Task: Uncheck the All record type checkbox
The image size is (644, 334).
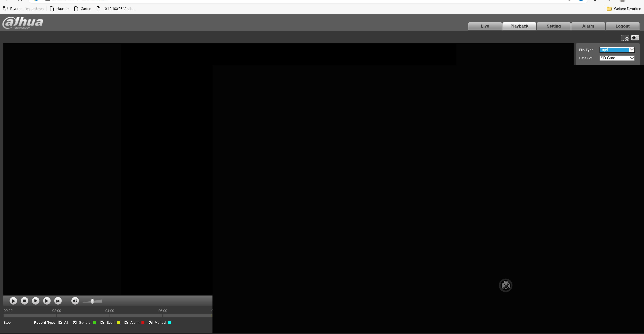Action: (60, 323)
